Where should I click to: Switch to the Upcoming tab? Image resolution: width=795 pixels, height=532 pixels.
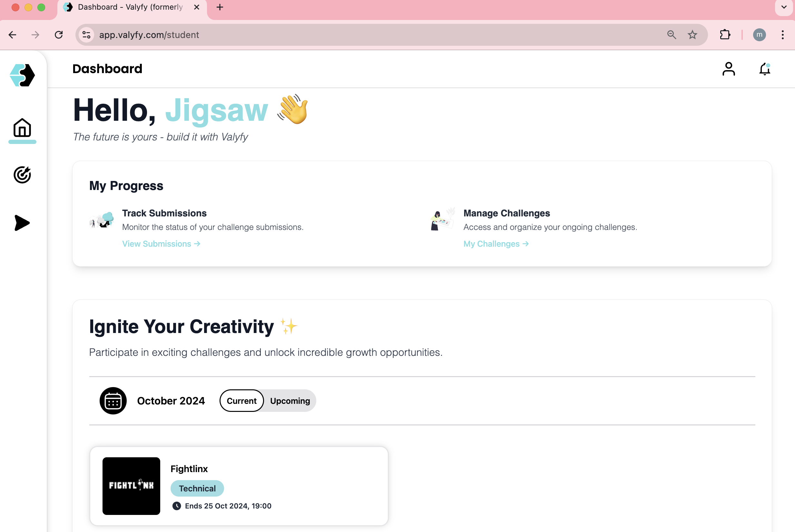290,400
